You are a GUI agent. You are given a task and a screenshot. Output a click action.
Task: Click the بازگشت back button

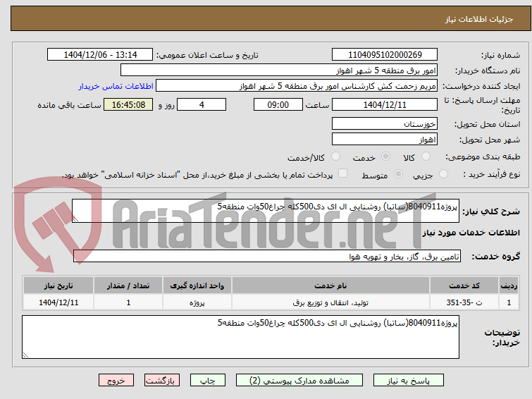162,381
